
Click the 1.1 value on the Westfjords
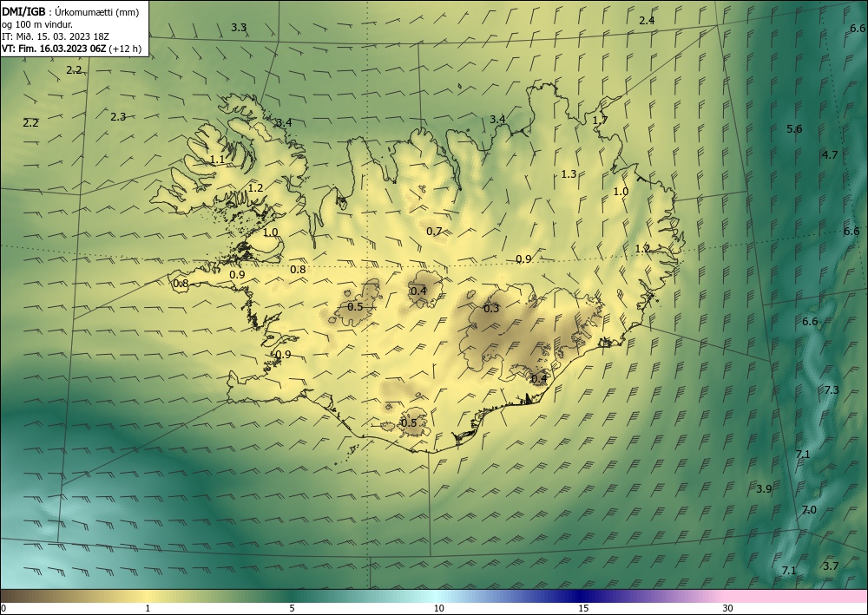point(218,160)
